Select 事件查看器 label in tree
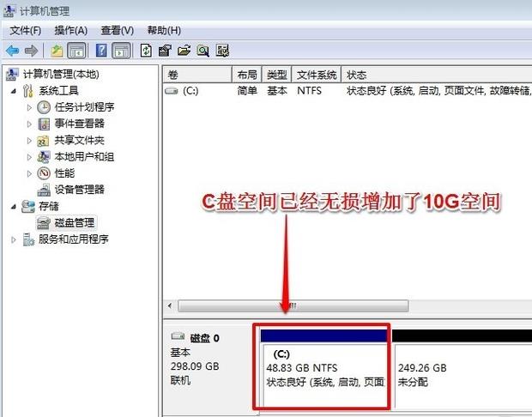Screen dimensions: 532x417 80,124
